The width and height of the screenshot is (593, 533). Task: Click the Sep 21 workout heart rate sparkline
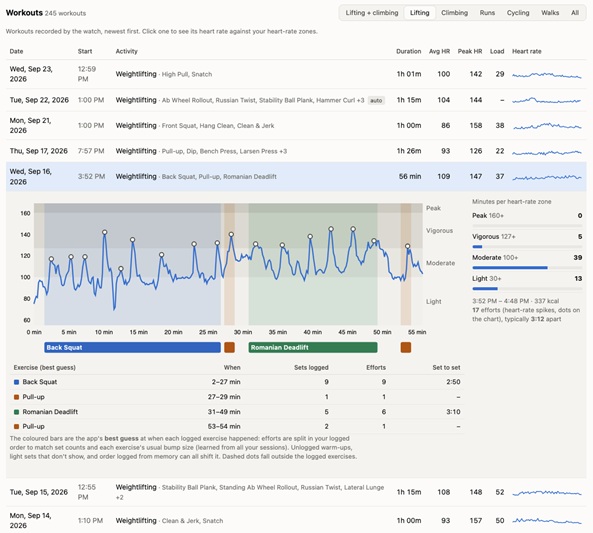coord(547,126)
